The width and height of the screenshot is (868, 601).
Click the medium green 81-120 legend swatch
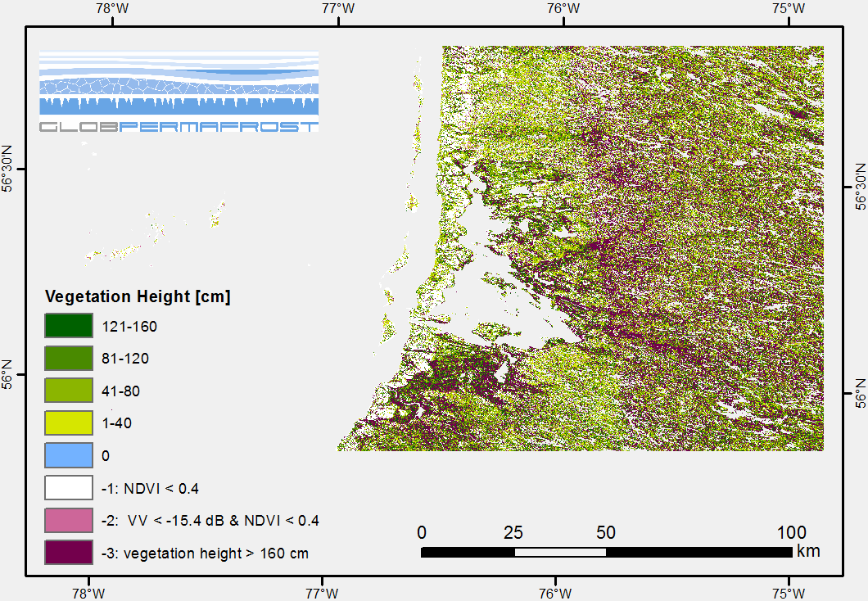pos(69,358)
